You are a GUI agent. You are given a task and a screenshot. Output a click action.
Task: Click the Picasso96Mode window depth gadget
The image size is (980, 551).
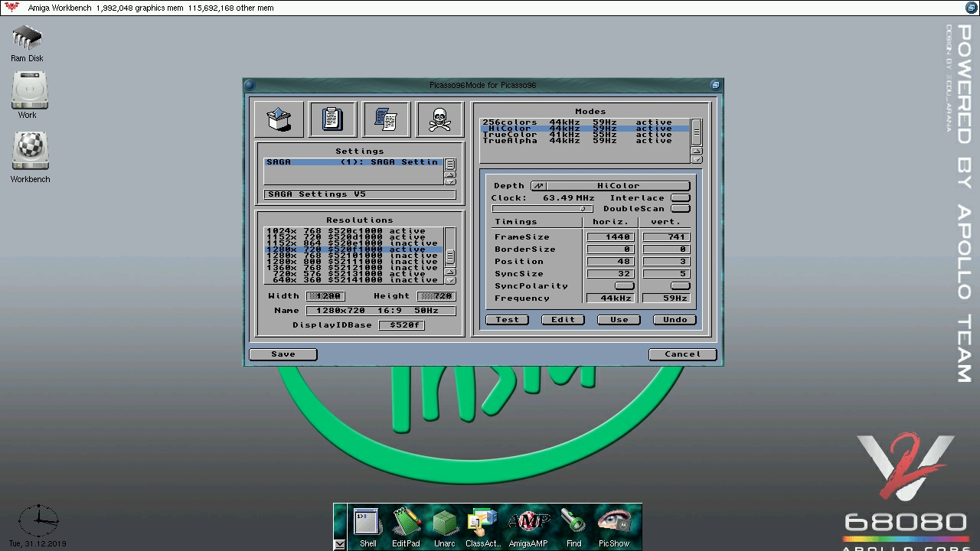coord(715,85)
